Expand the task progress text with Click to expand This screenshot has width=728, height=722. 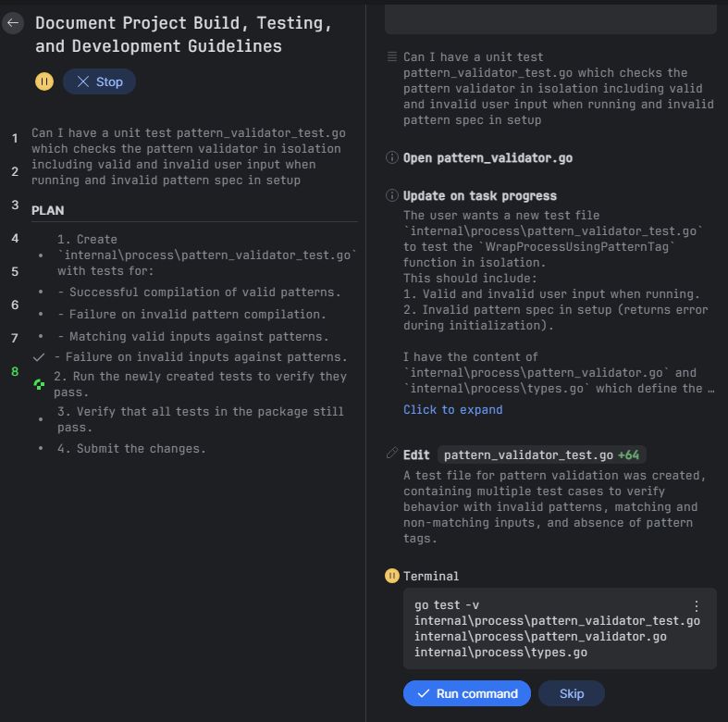click(452, 409)
